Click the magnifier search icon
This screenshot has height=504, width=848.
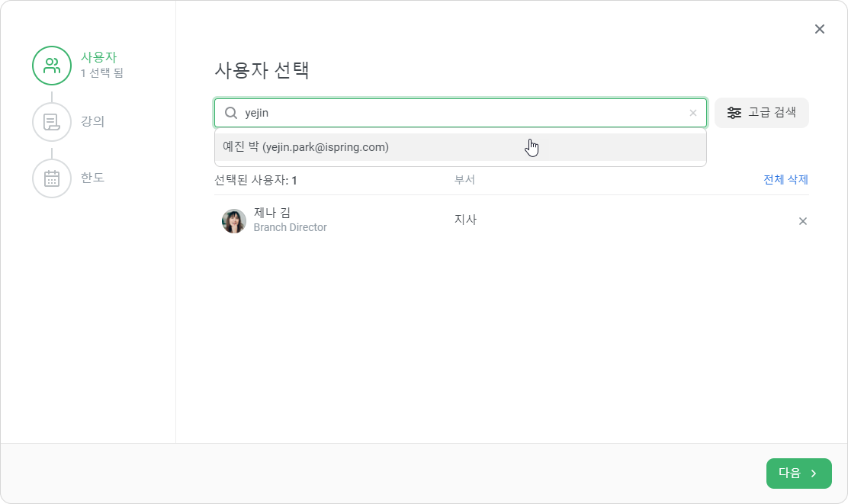pos(231,113)
